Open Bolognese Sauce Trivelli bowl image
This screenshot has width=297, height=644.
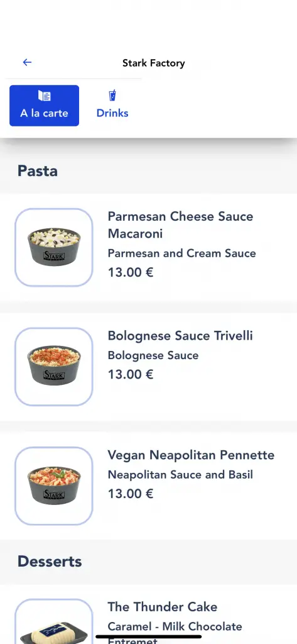(54, 367)
